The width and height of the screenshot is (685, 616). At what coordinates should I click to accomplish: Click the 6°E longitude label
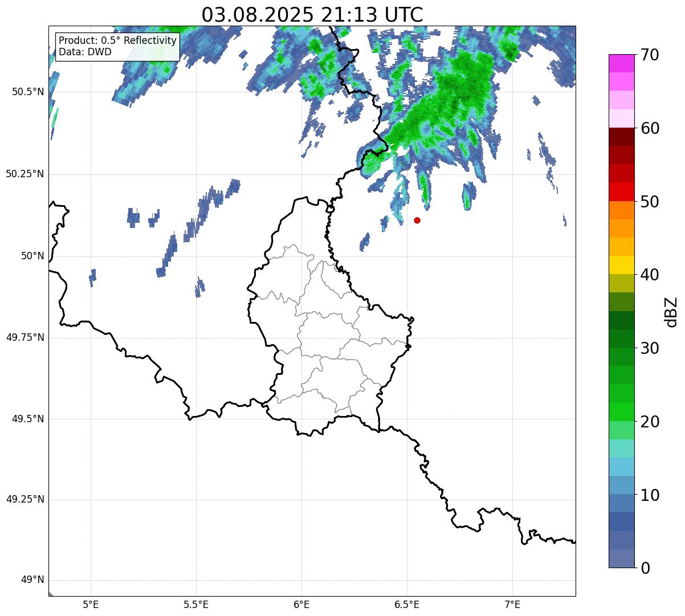(x=301, y=605)
